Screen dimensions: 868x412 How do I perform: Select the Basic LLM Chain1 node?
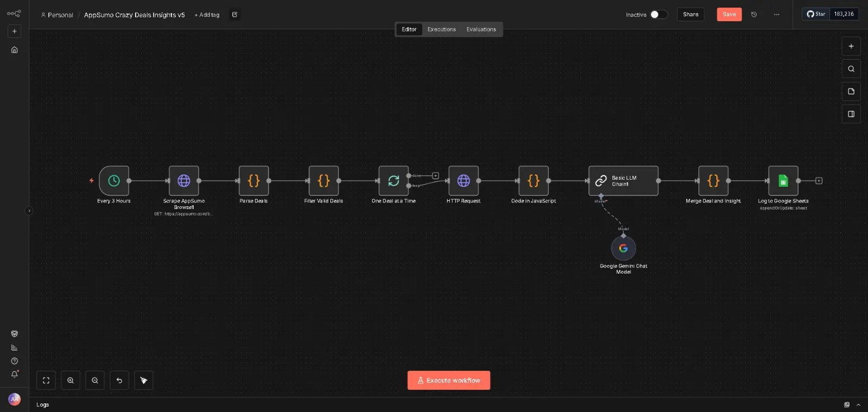624,181
